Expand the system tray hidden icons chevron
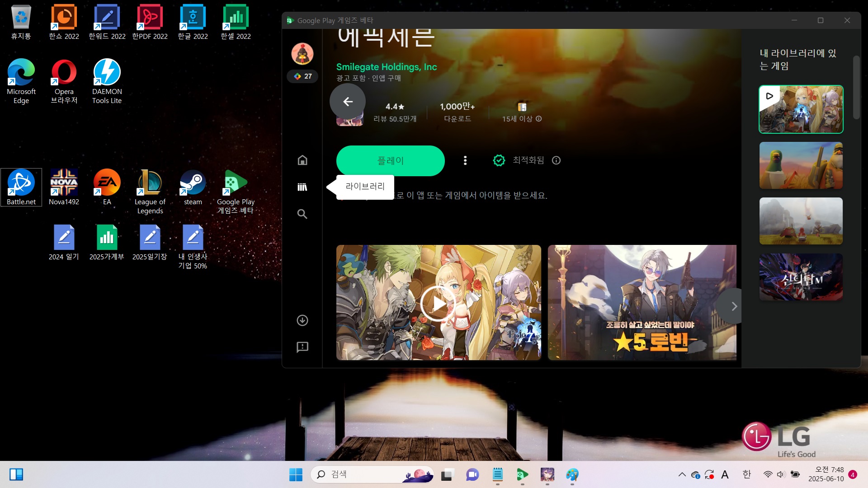This screenshot has width=868, height=488. (x=682, y=474)
